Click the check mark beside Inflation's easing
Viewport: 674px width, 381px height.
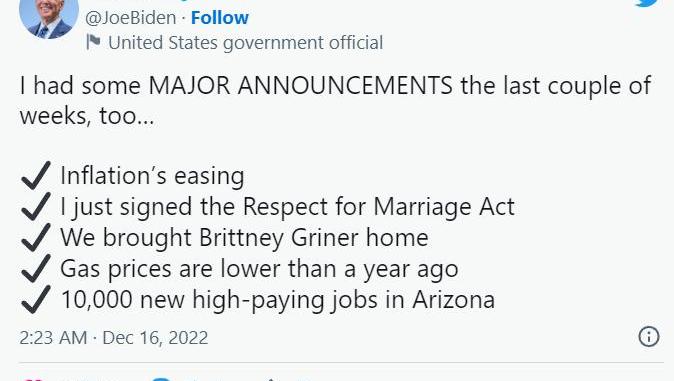(36, 175)
